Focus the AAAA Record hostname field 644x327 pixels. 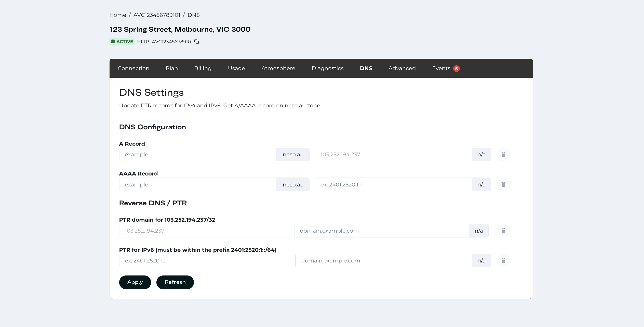click(197, 184)
